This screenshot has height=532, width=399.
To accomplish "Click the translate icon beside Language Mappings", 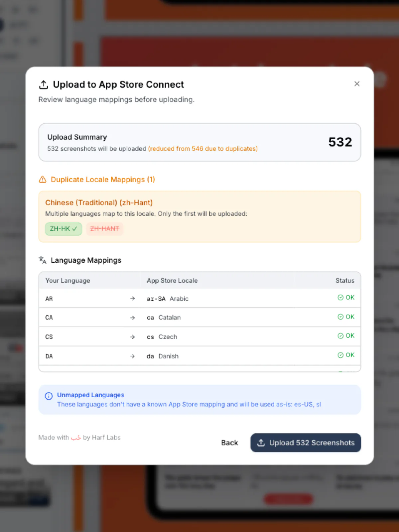I will point(43,260).
